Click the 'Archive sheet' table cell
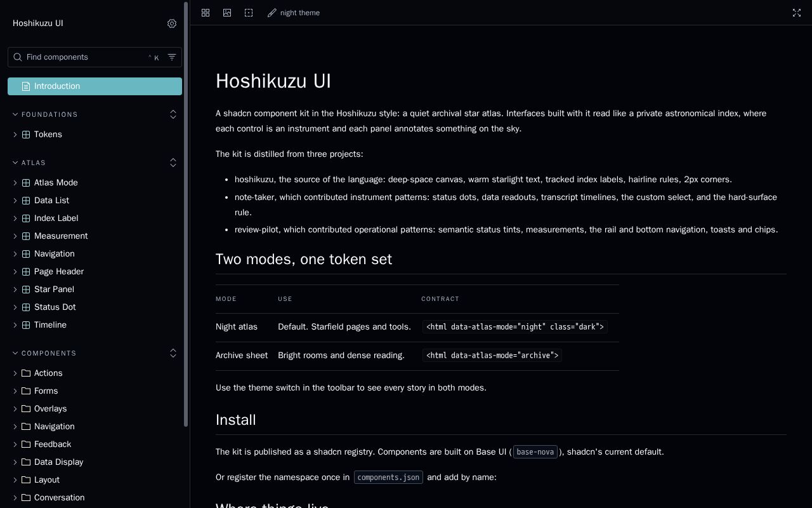812x508 pixels. tap(242, 356)
